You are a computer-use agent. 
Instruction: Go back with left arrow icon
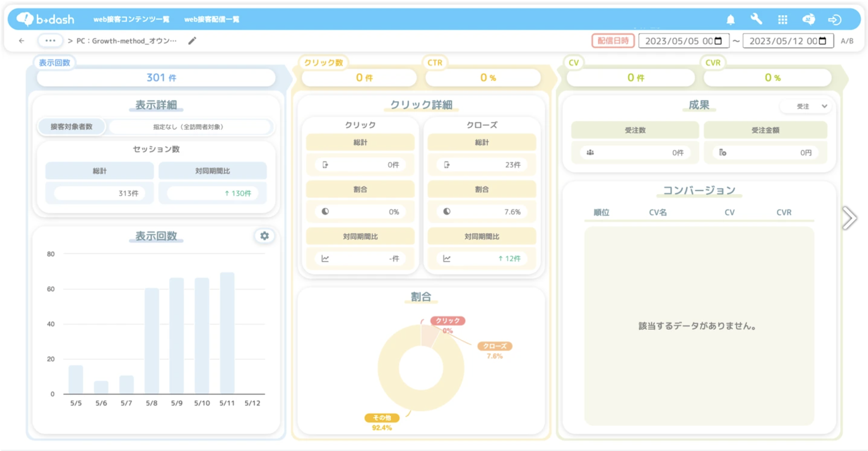coord(22,41)
